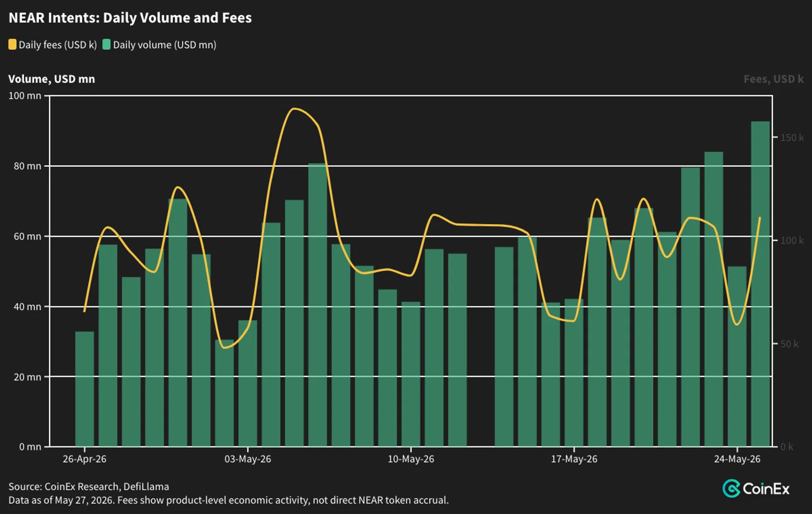Click the '03-May-26' date label

[248, 459]
